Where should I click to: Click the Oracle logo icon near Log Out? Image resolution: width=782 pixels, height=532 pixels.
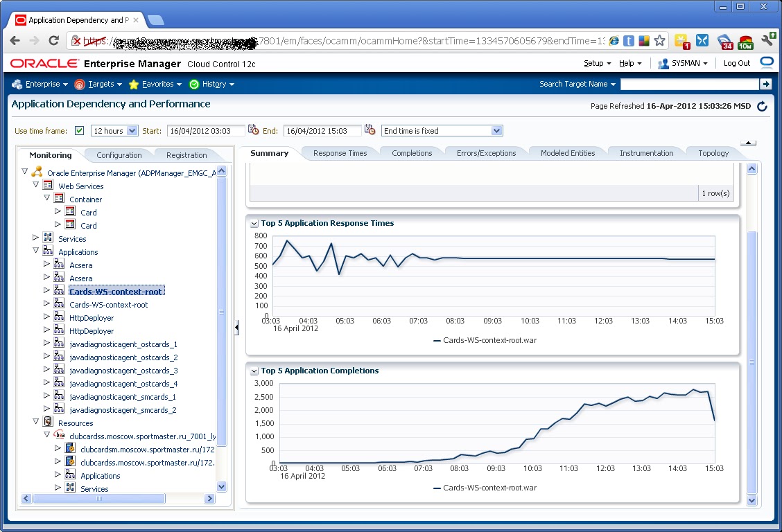pyautogui.click(x=767, y=62)
